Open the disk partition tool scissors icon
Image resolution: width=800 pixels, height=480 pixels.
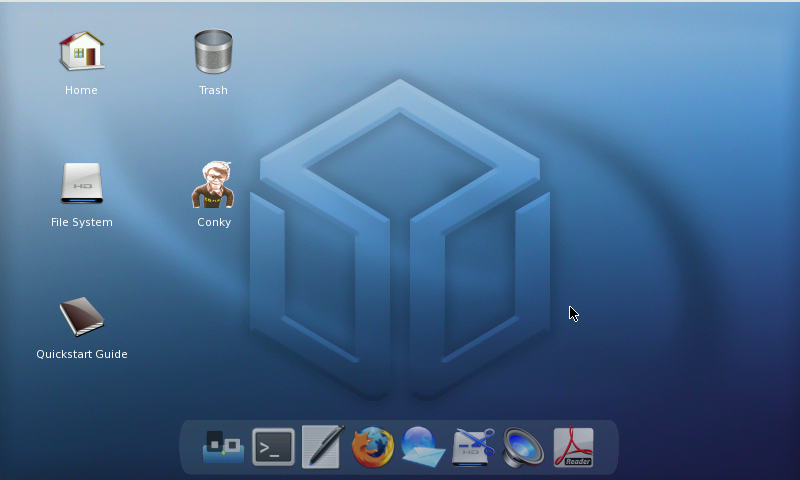(473, 447)
